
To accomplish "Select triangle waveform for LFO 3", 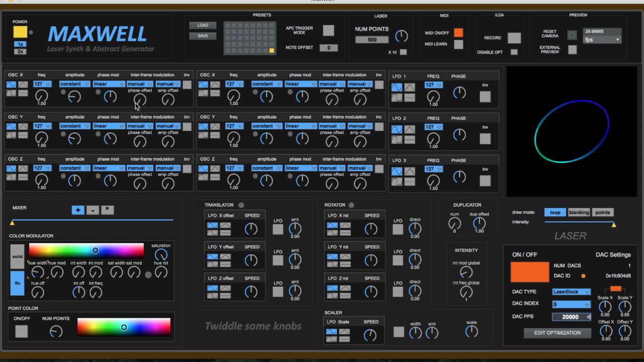I will [410, 171].
